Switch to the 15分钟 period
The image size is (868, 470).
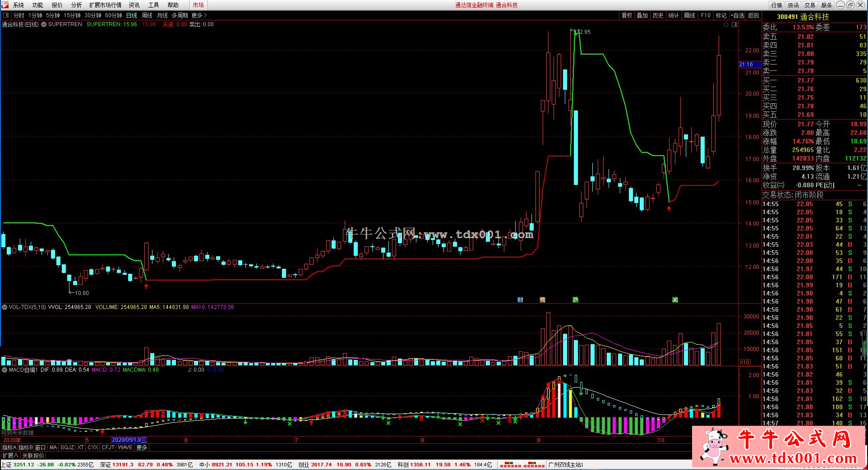click(x=72, y=15)
